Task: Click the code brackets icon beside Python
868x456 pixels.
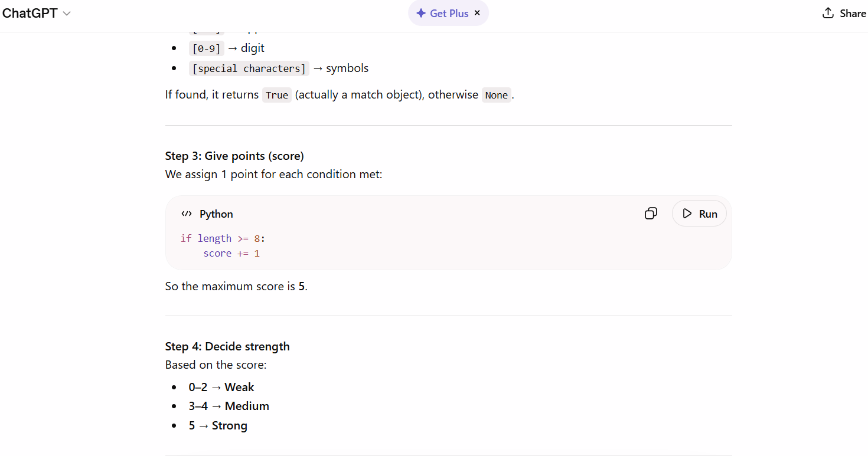Action: tap(187, 214)
